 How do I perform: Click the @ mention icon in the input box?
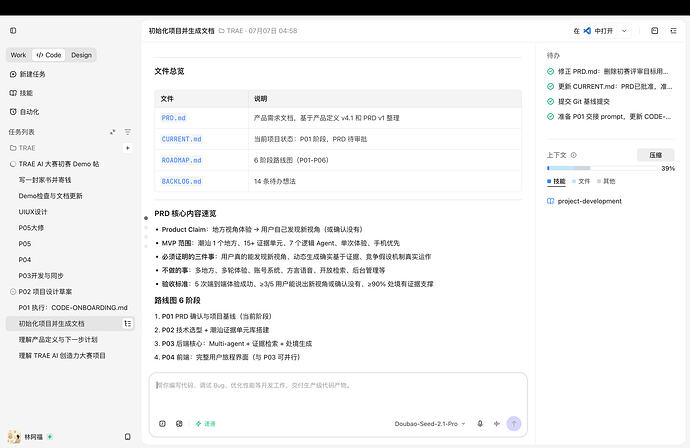click(162, 423)
